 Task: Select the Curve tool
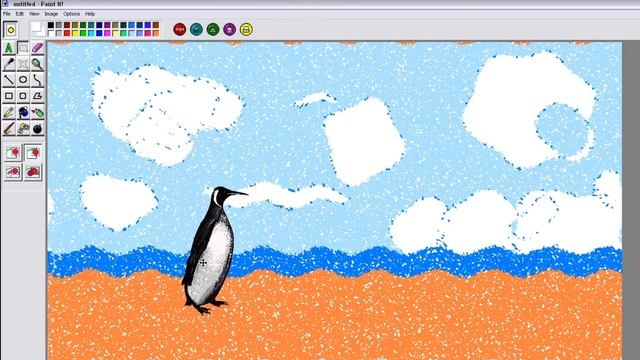(x=37, y=80)
